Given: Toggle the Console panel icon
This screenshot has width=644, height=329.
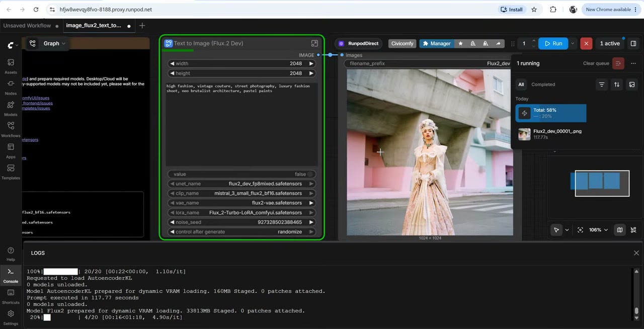Looking at the screenshot, I should pos(11,275).
